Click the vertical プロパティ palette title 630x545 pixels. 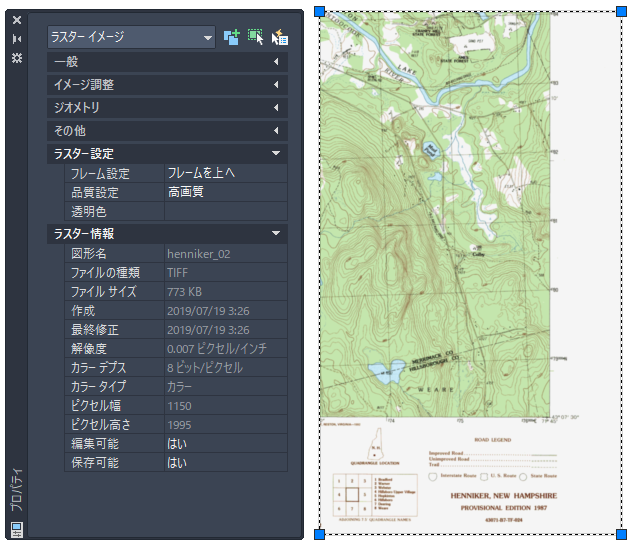coord(17,490)
